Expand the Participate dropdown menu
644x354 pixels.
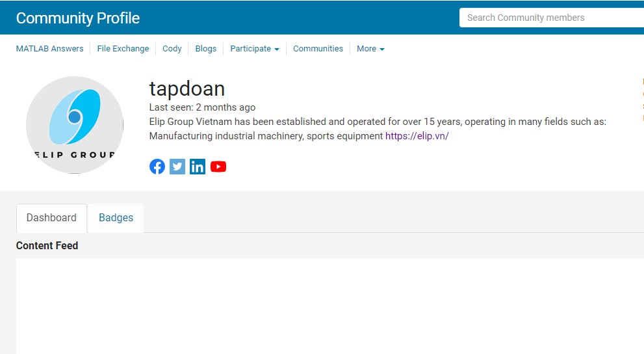coord(255,49)
